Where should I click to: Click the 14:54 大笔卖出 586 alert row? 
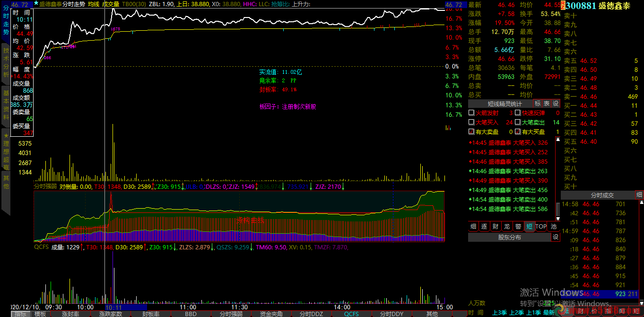coord(508,209)
